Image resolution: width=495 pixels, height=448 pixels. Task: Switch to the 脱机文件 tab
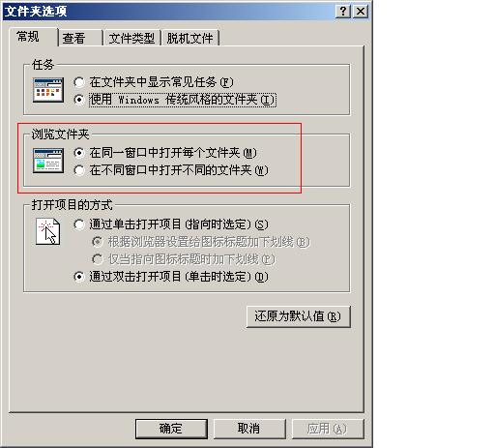point(189,39)
